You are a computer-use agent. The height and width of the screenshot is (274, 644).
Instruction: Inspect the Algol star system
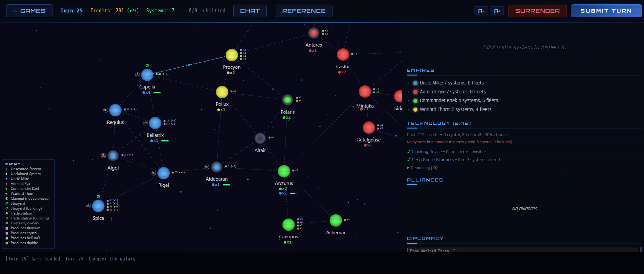(113, 156)
